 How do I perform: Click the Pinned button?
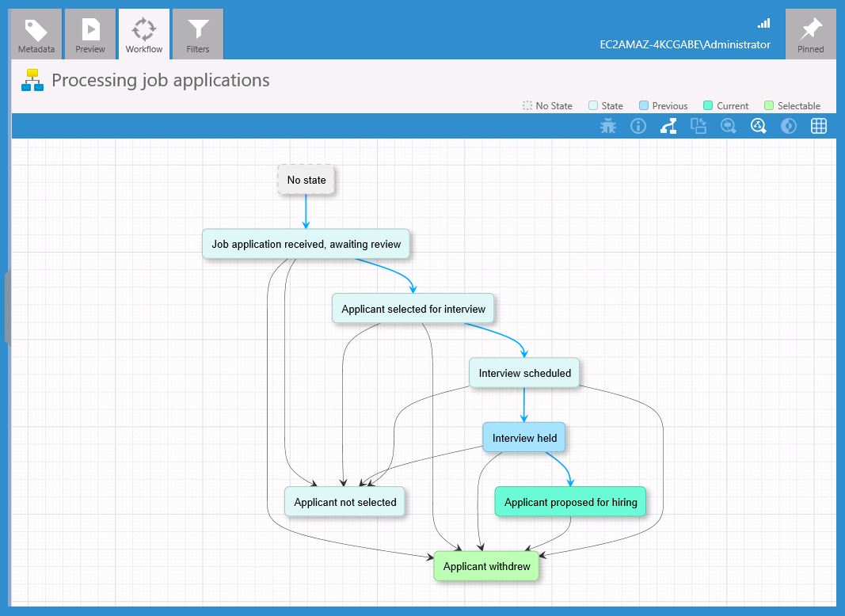point(810,33)
